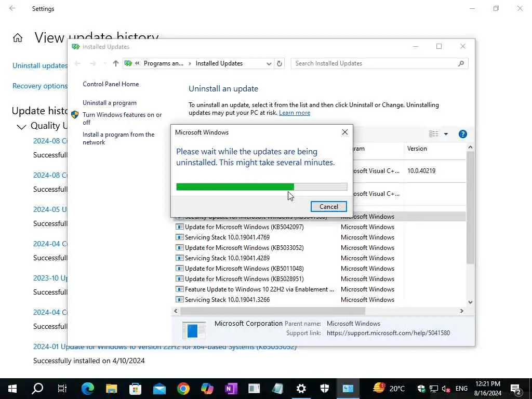Open the weather 20°C widget
Viewport: 532px width, 399px height.
tap(389, 389)
